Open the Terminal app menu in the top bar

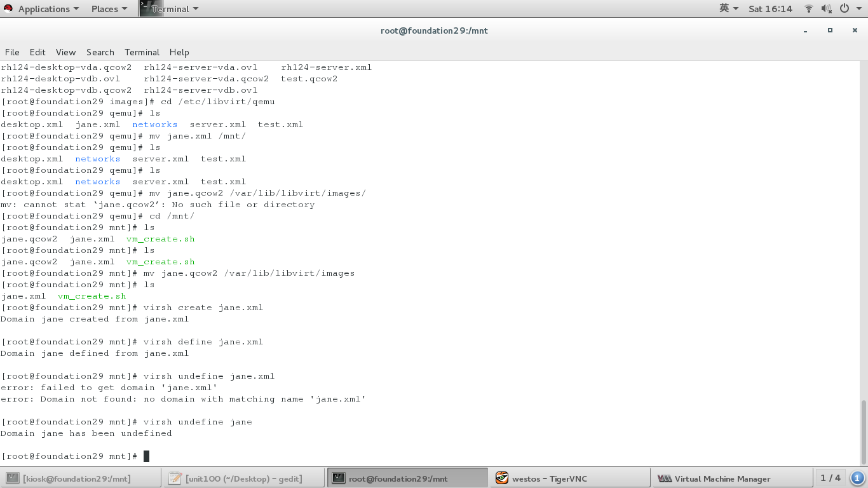click(170, 9)
